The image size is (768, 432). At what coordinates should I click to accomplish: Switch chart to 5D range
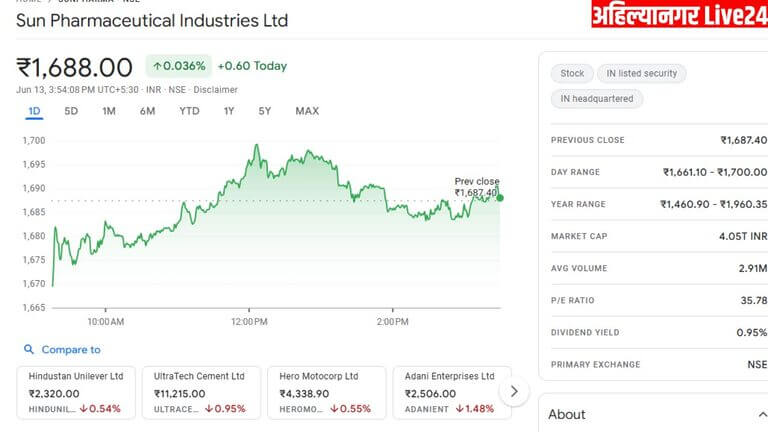pyautogui.click(x=71, y=111)
